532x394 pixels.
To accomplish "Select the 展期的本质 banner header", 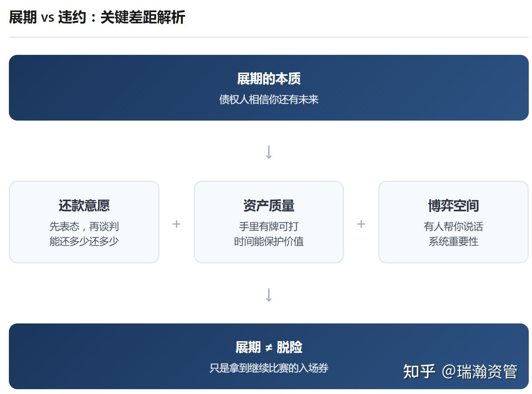I will 269,79.
